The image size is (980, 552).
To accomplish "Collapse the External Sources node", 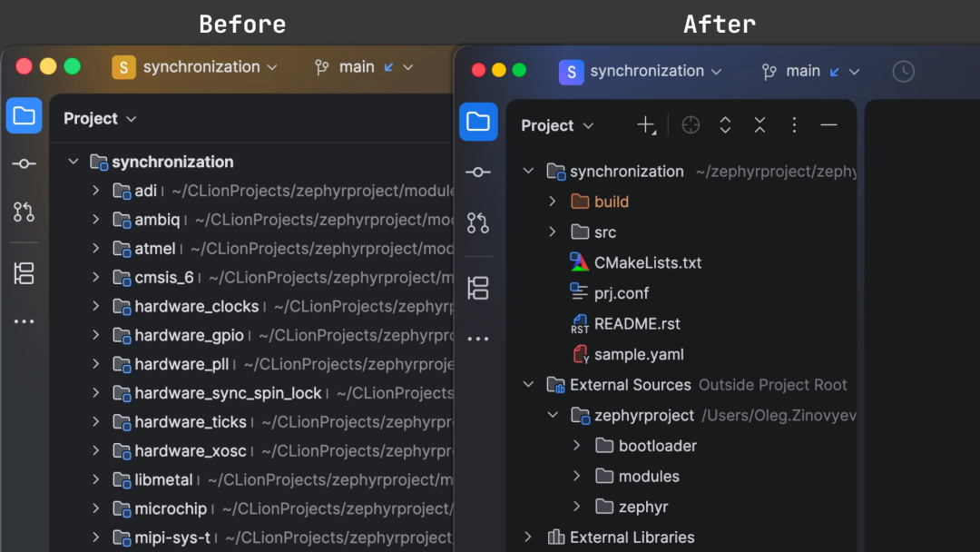I will point(528,384).
